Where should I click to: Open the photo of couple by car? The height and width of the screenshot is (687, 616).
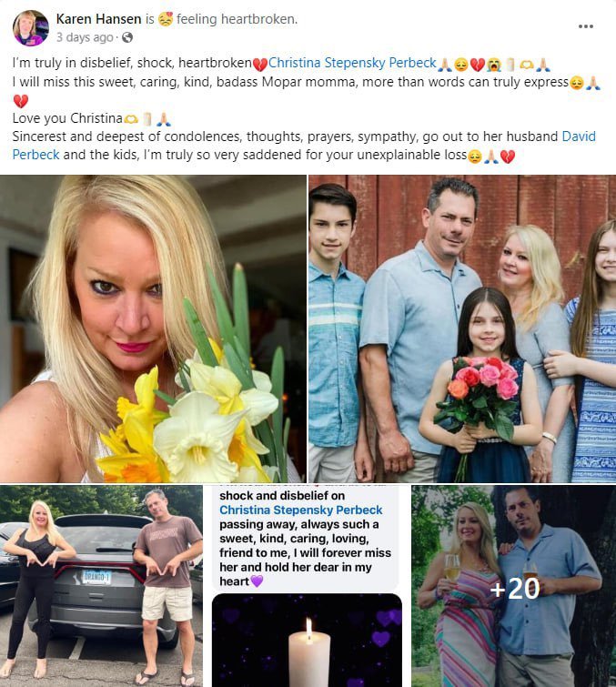(x=101, y=586)
